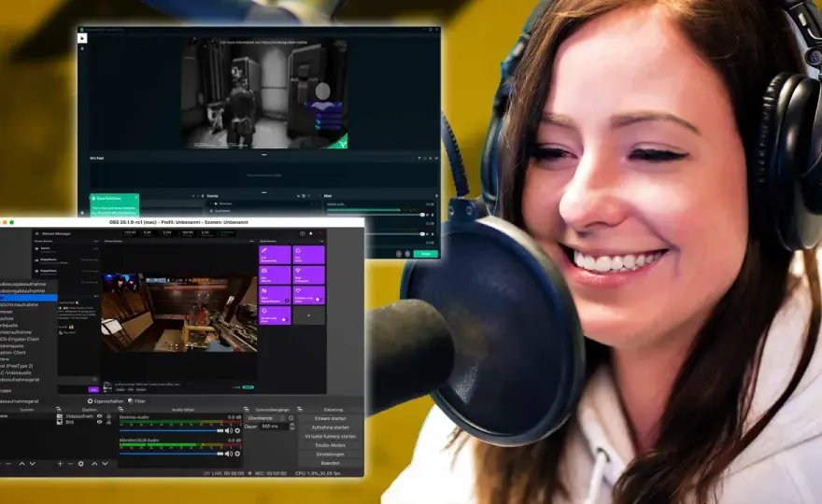Click green Go Live button in Streamlabs

426,254
